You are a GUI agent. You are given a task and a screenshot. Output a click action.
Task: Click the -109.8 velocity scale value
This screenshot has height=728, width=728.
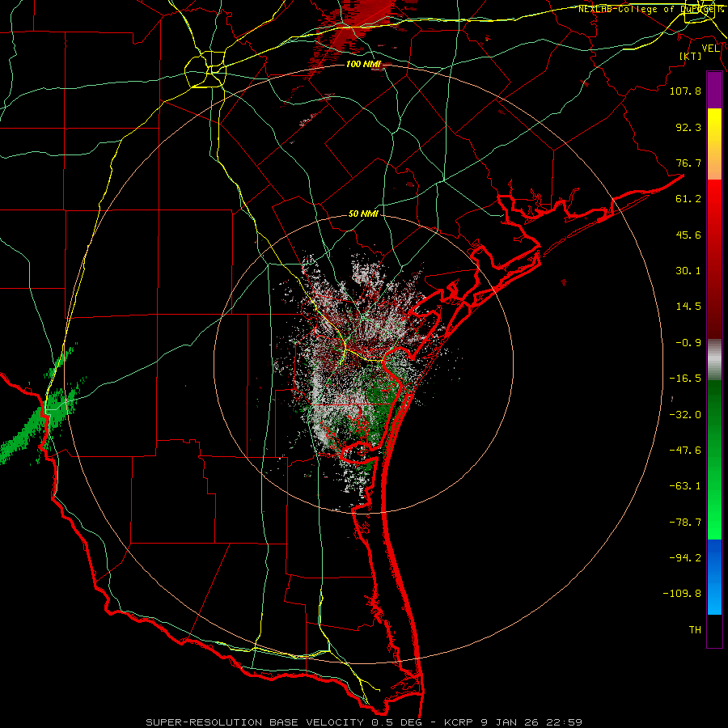pyautogui.click(x=682, y=594)
